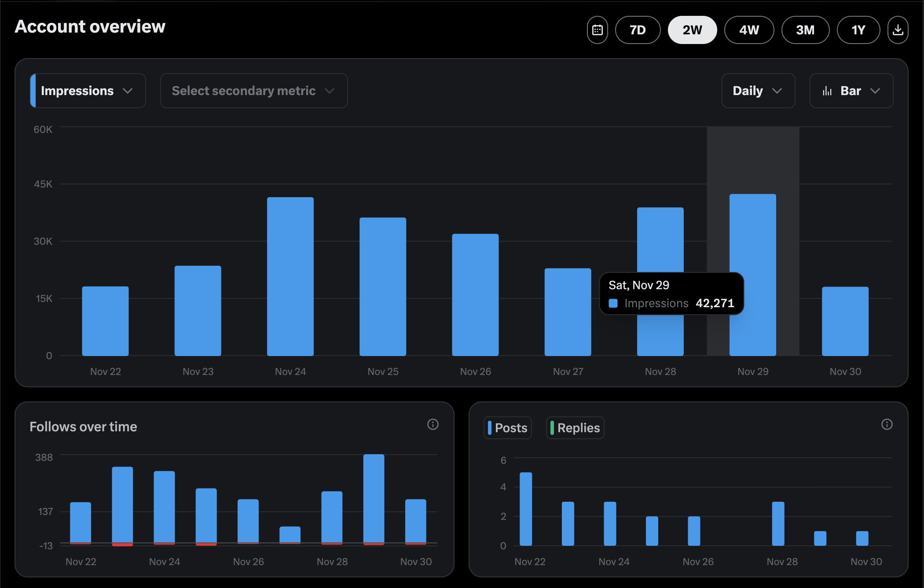Click info icon on Follows over time

(x=433, y=424)
